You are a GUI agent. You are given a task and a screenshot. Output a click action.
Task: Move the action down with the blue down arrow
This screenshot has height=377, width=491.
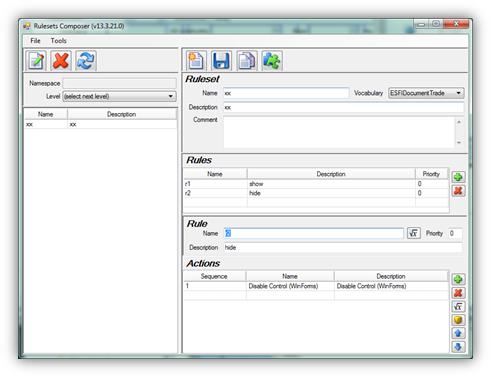click(x=458, y=347)
